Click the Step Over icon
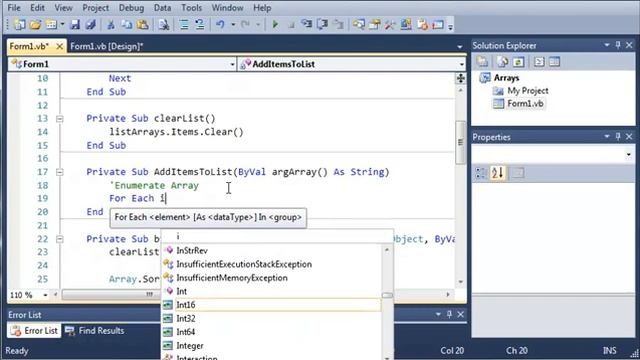 point(322,25)
